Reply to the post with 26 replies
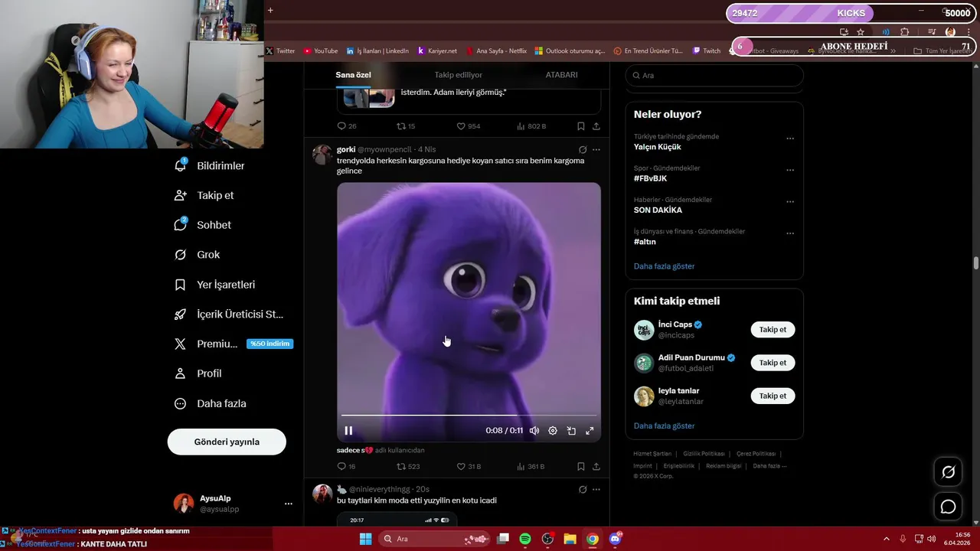This screenshot has height=551, width=980. (347, 126)
